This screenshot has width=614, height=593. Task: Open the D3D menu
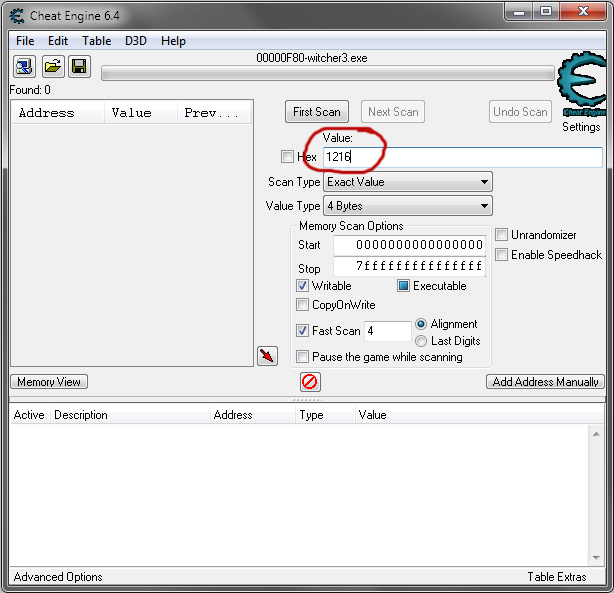click(135, 41)
